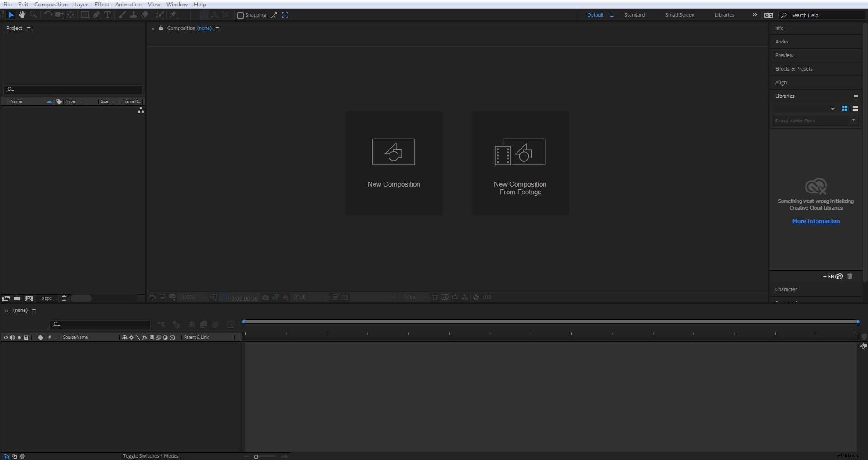The height and width of the screenshot is (460, 868).
Task: Select the Brush tool
Action: coord(123,15)
